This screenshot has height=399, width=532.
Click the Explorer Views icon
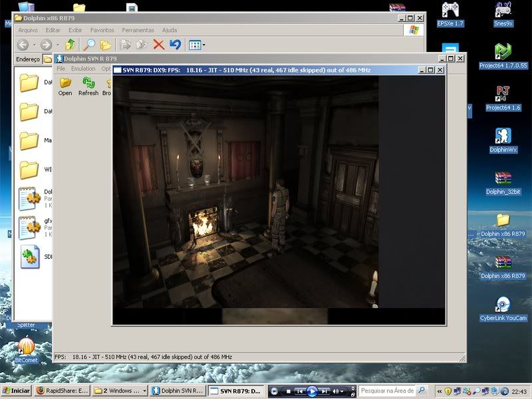tap(195, 45)
